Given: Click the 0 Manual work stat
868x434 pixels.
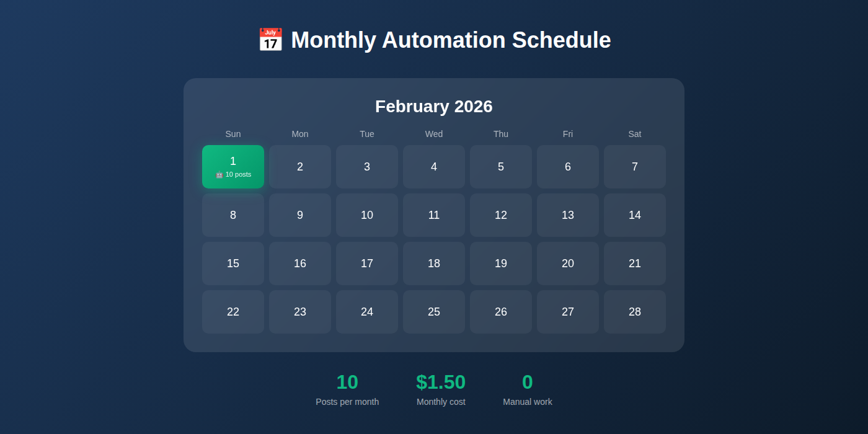Looking at the screenshot, I should point(528,383).
